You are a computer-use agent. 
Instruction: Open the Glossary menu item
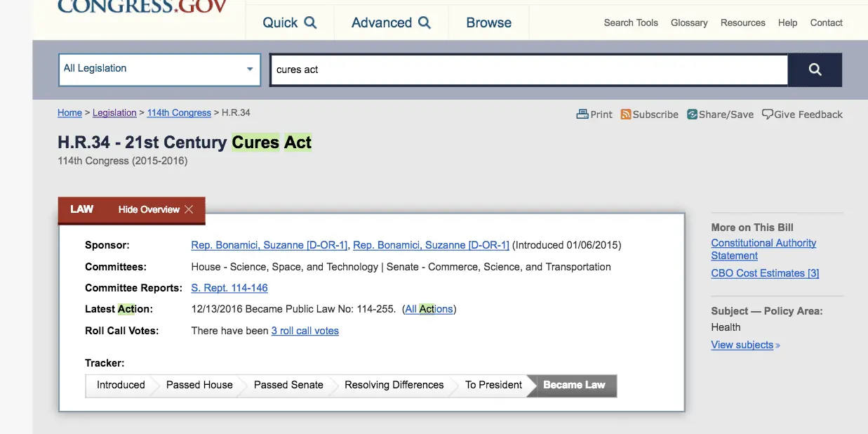tap(688, 22)
